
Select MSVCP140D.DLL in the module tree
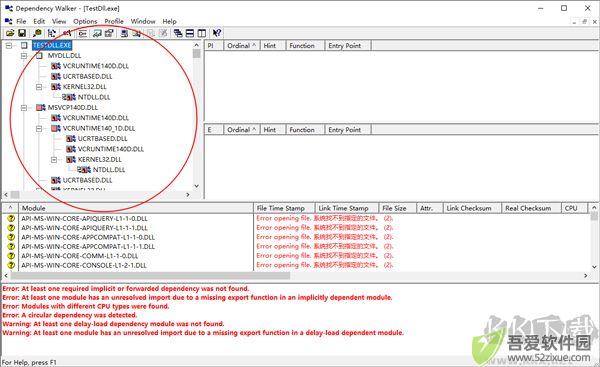73,108
